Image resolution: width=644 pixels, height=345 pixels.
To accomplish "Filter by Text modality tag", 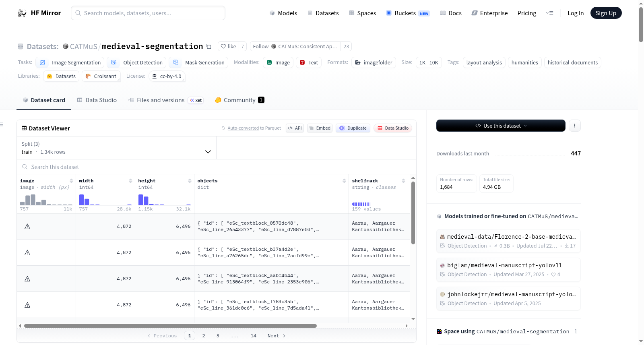I will (309, 62).
